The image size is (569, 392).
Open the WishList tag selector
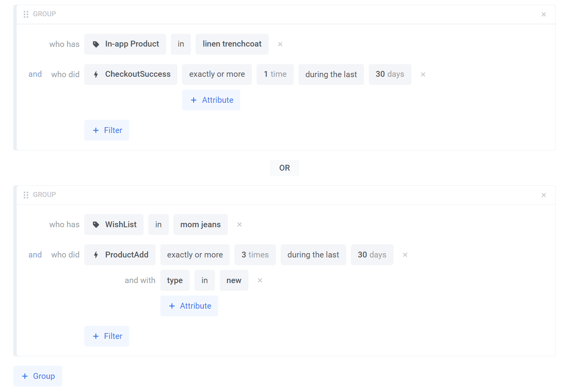coord(114,224)
